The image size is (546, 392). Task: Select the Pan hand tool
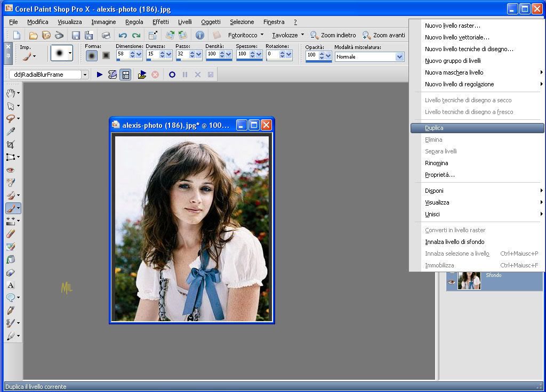coord(11,93)
